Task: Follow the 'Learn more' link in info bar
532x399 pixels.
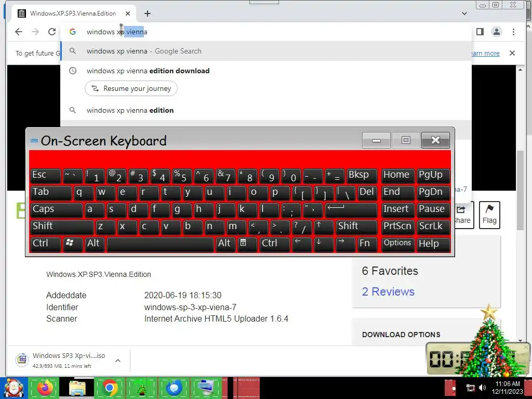Action: click(x=485, y=54)
